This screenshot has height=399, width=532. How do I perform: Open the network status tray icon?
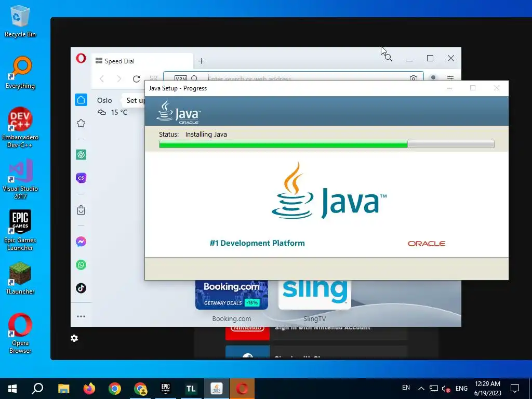(434, 389)
